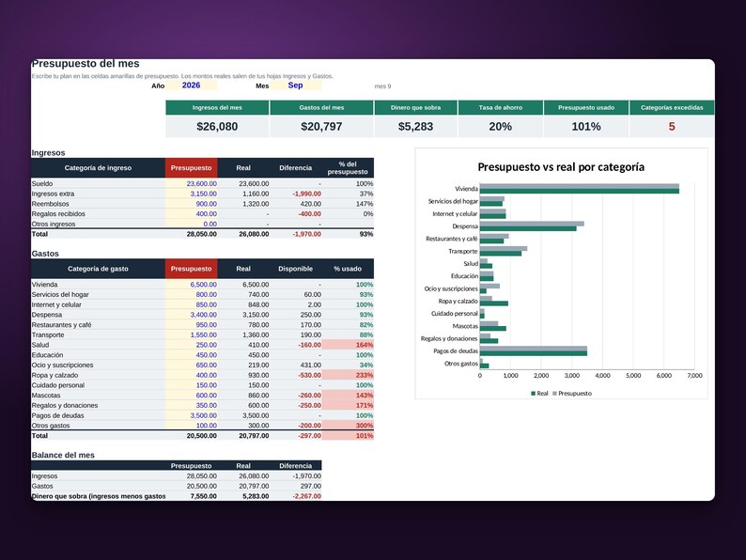Select the Salud 164% used cell
The width and height of the screenshot is (746, 560).
click(x=348, y=345)
